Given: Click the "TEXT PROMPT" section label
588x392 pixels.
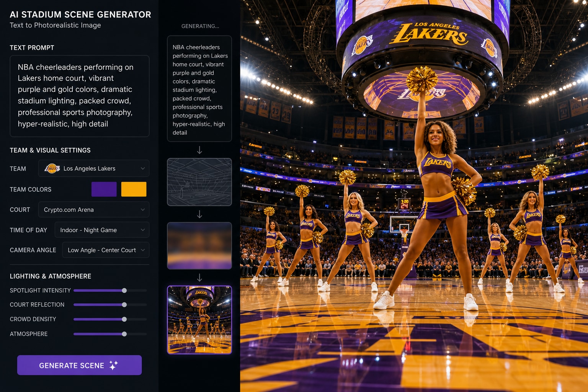Looking at the screenshot, I should pyautogui.click(x=32, y=48).
